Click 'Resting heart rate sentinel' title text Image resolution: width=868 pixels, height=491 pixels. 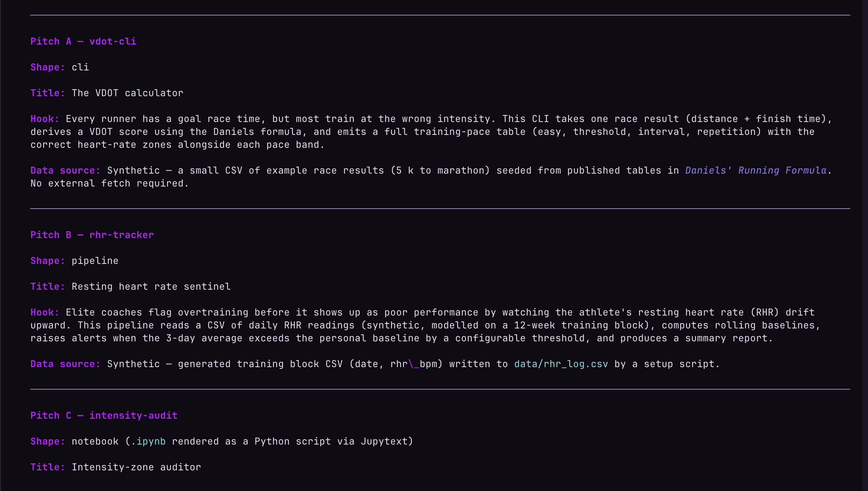coord(151,286)
